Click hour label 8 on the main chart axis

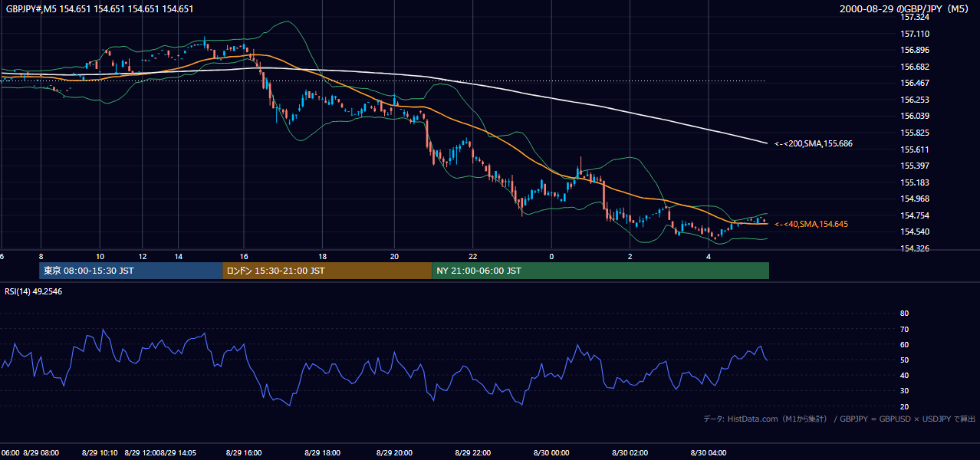pyautogui.click(x=41, y=256)
